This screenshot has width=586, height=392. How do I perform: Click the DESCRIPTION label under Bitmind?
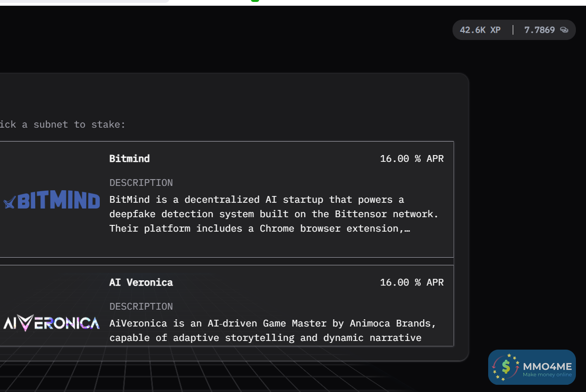pyautogui.click(x=141, y=183)
